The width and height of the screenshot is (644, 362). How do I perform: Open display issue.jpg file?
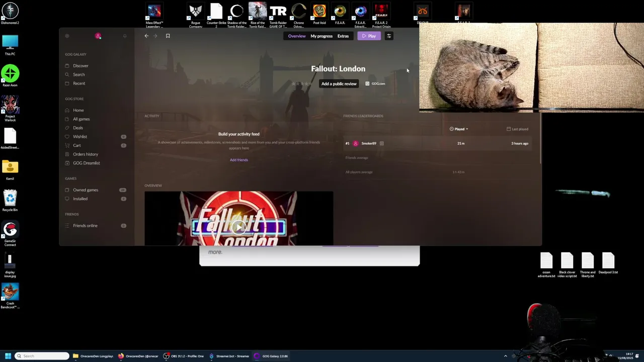(x=10, y=265)
